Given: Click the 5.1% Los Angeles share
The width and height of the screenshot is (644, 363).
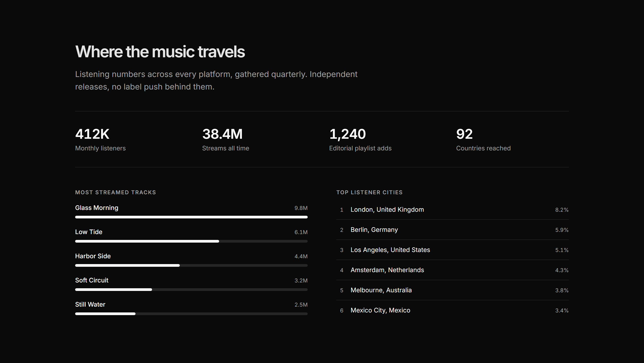Looking at the screenshot, I should click(562, 250).
